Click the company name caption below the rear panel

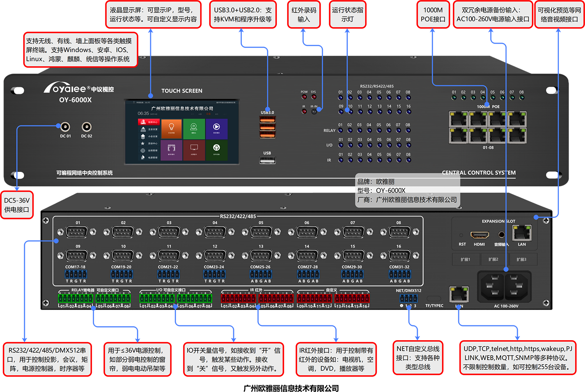coord(291,388)
